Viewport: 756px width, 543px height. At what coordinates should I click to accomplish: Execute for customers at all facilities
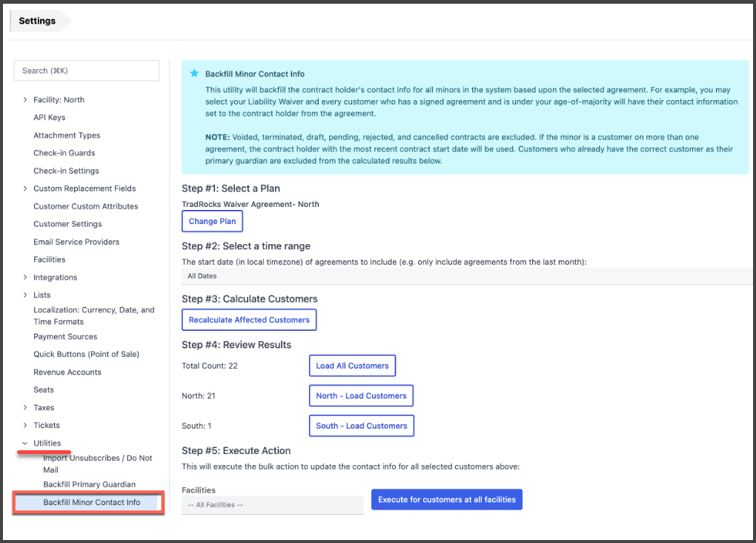click(x=446, y=500)
